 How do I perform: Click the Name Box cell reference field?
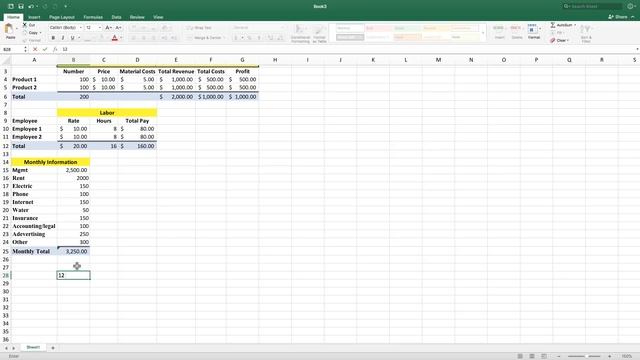(12, 49)
